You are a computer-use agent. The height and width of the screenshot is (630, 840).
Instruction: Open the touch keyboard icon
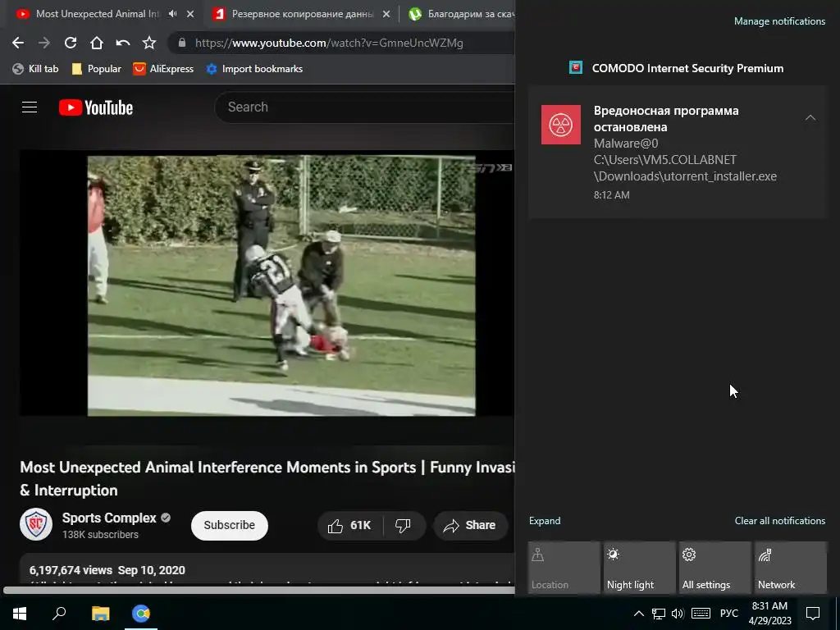[701, 614]
